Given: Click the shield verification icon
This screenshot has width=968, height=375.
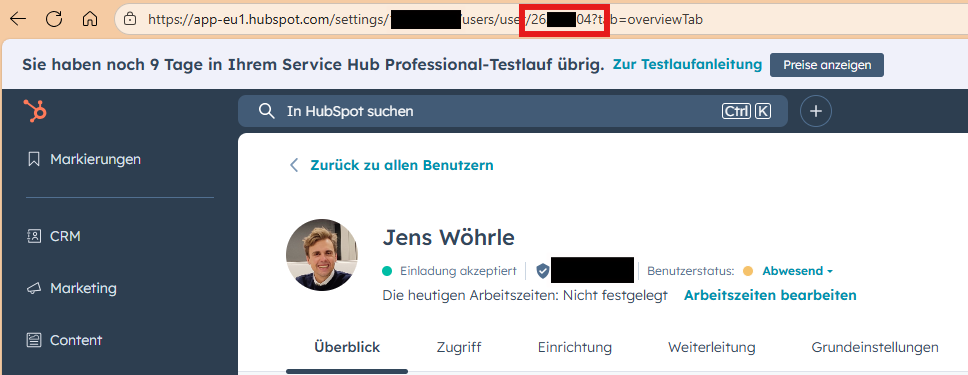Looking at the screenshot, I should [x=543, y=271].
